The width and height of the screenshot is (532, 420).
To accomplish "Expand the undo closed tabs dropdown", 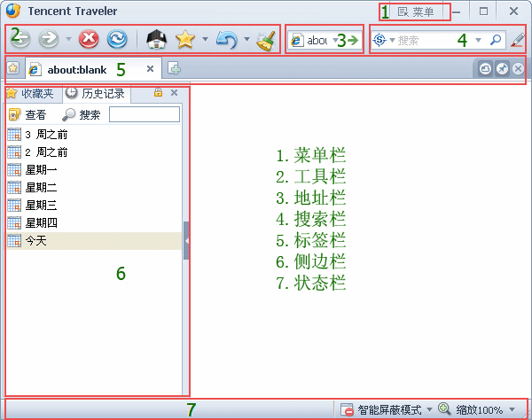I will (247, 39).
